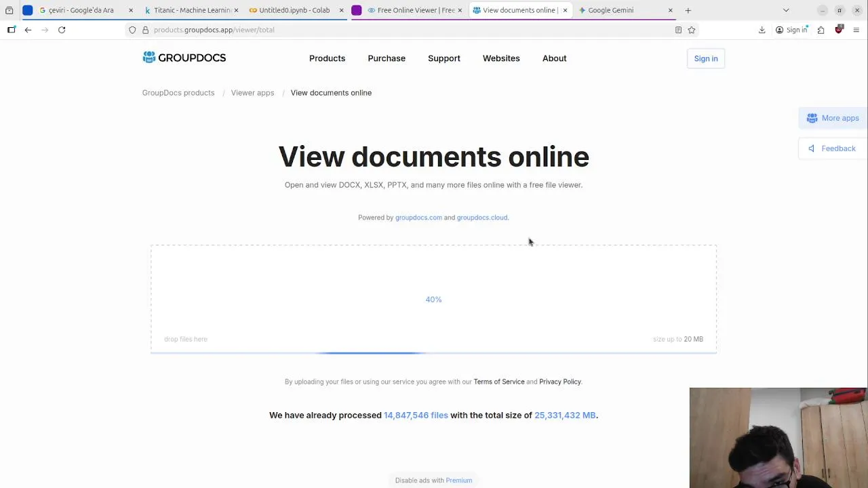The height and width of the screenshot is (488, 868).
Task: Open the Privacy Policy link
Action: click(560, 382)
